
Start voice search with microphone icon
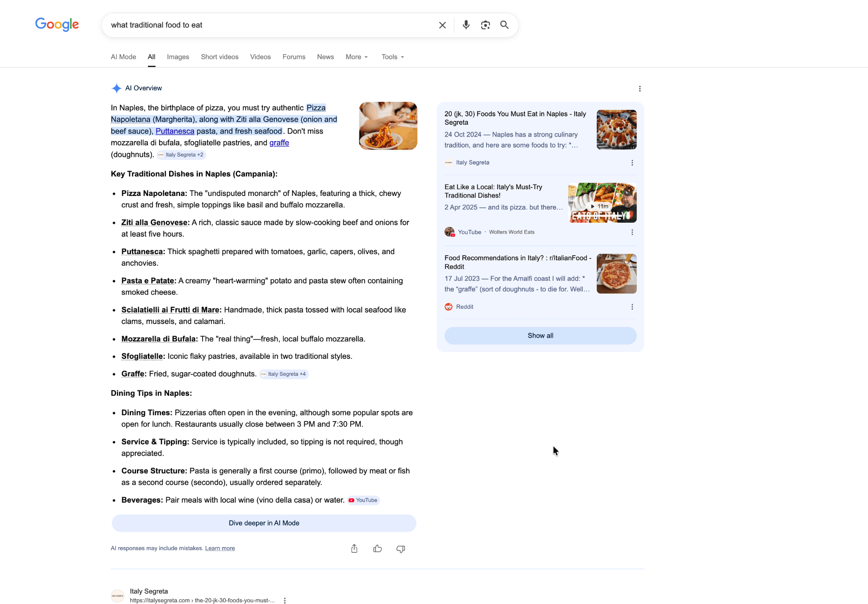tap(466, 25)
